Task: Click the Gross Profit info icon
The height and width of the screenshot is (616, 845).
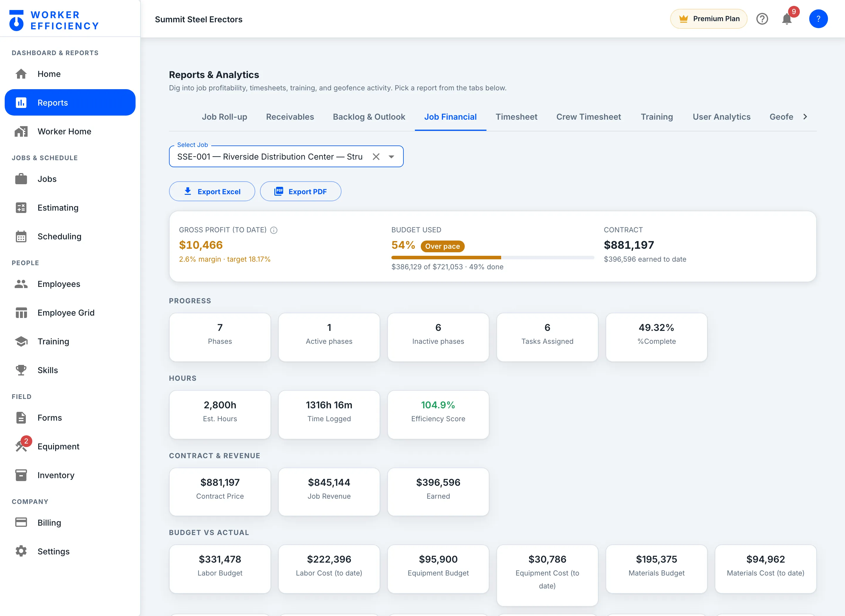Action: point(274,230)
